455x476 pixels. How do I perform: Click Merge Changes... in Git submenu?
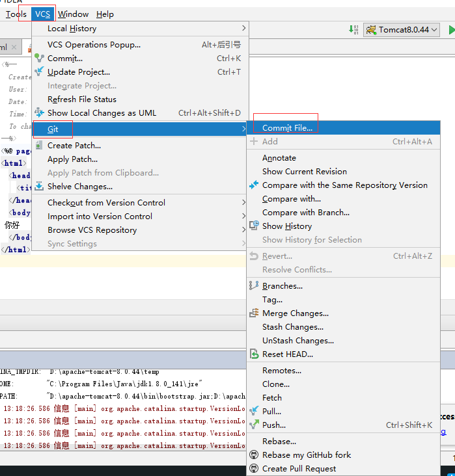coord(295,313)
